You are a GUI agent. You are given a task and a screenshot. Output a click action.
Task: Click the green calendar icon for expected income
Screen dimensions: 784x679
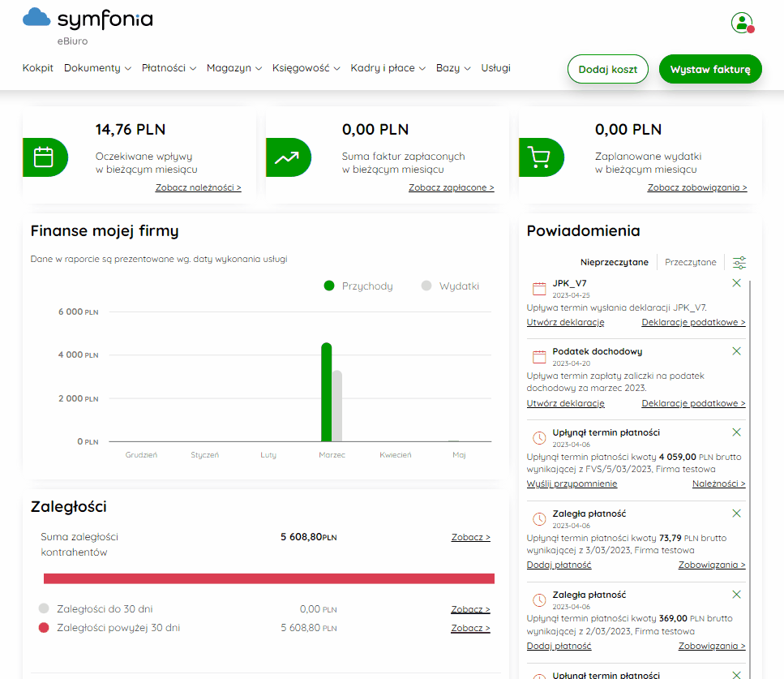point(45,157)
